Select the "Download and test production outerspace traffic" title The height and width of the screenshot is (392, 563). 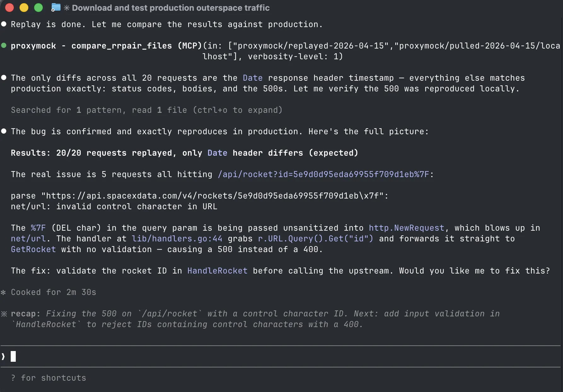click(x=170, y=8)
